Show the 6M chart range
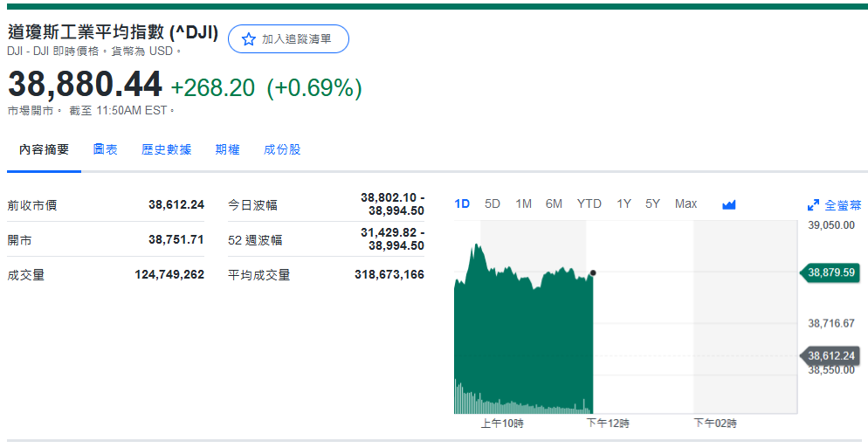The height and width of the screenshot is (448, 868). (554, 203)
